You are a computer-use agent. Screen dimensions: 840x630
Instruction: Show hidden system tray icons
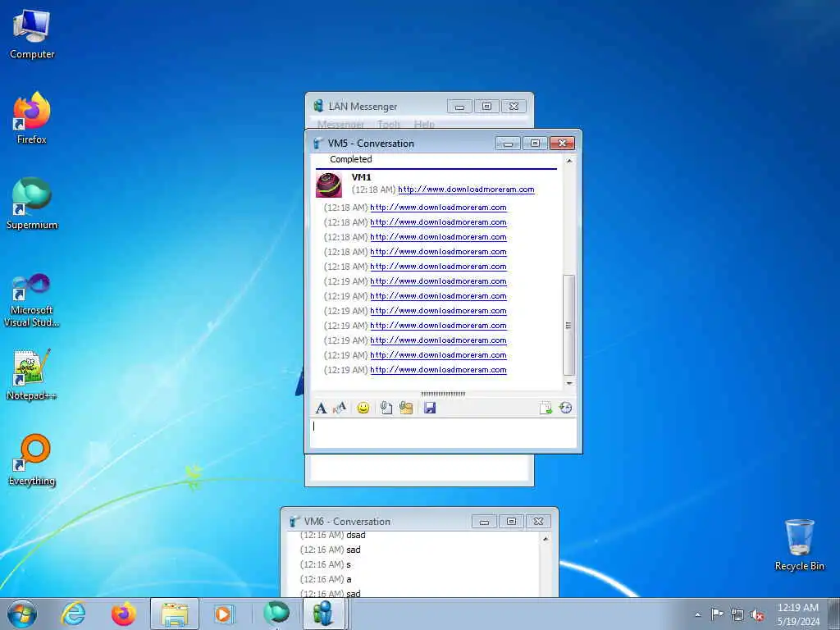[697, 614]
